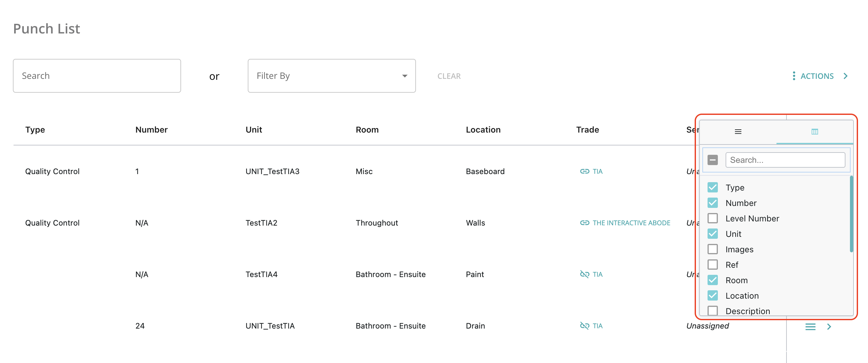The image size is (868, 363).
Task: Click the linked trade icon for Baseboard row
Action: tap(584, 171)
